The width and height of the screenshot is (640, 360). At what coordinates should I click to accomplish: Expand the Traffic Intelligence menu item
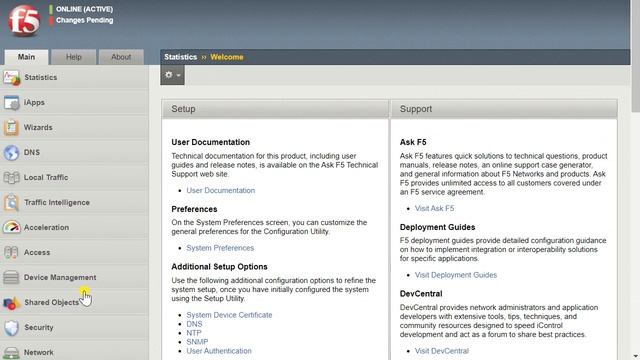tap(74, 202)
